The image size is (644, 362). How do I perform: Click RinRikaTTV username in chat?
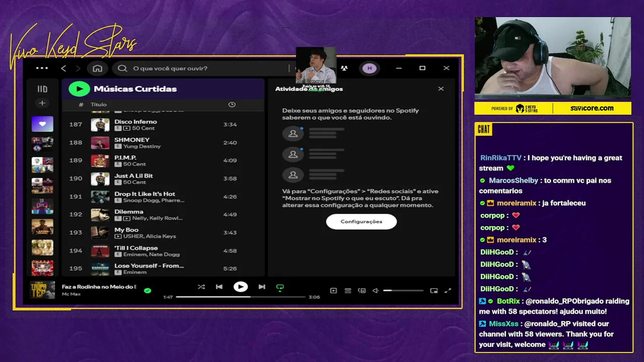[x=501, y=158]
